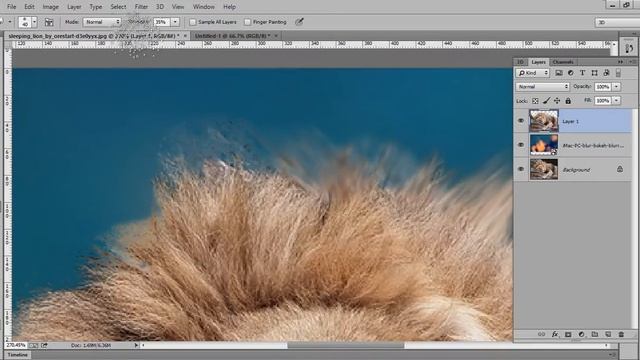
Task: Open the layer Kind filter dropdown
Action: pos(533,73)
